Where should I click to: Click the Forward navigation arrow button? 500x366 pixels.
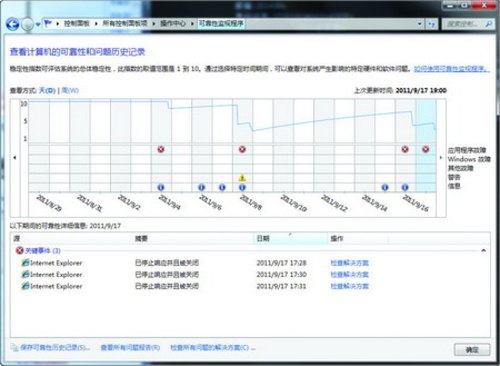pyautogui.click(x=27, y=24)
